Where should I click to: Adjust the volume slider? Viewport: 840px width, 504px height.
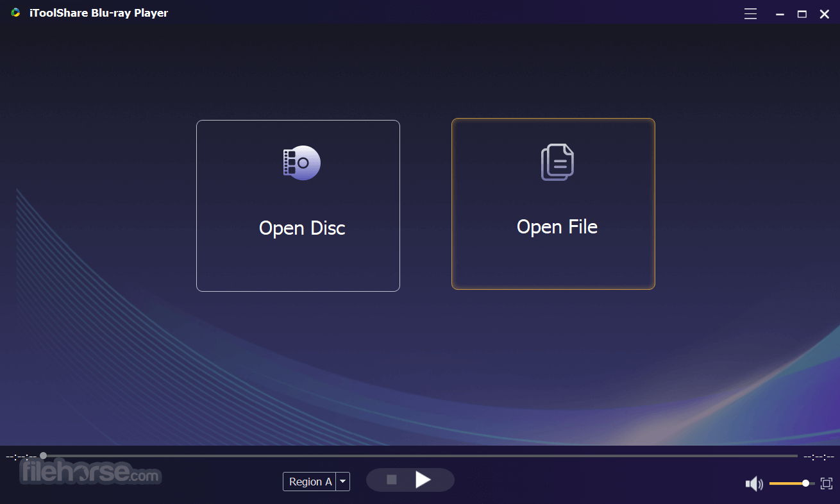click(792, 483)
